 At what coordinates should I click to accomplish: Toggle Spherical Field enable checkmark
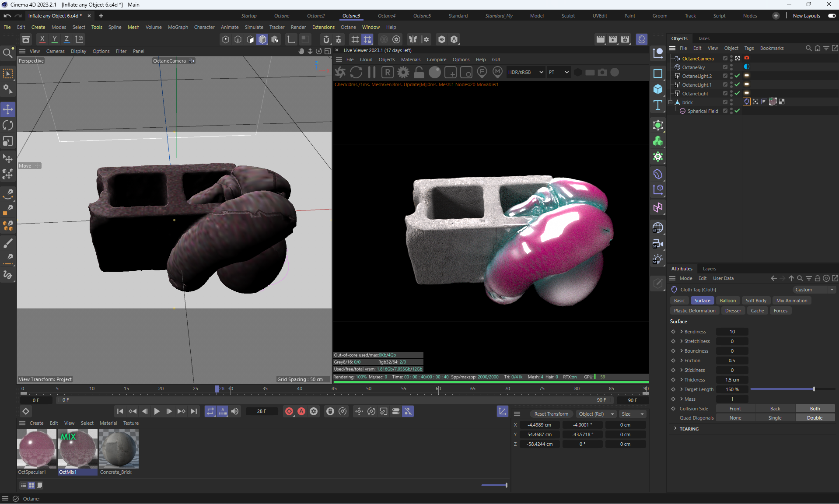click(x=737, y=111)
